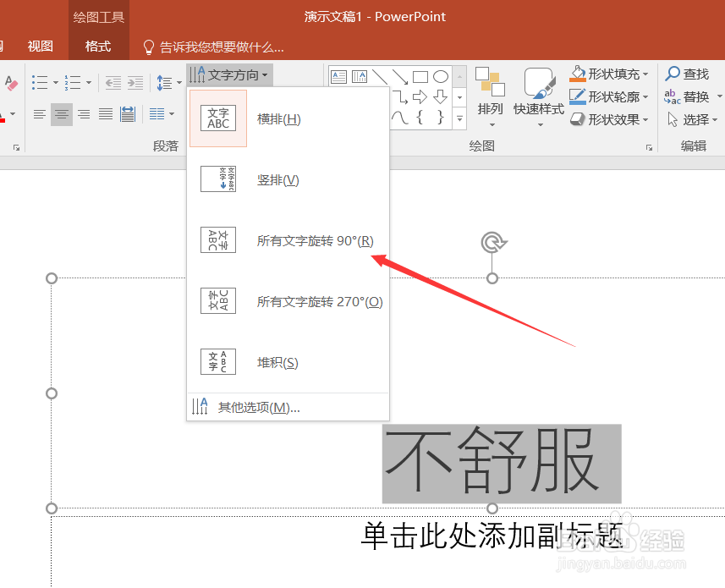
Task: Enable right text alignment
Action: pyautogui.click(x=84, y=114)
